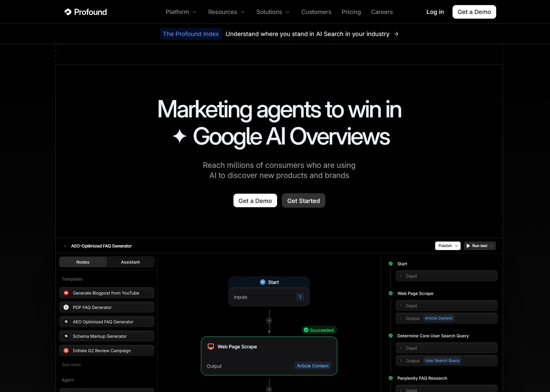Screen dimensions: 550x392
Task: Open the Platform menu
Action: pos(181,12)
